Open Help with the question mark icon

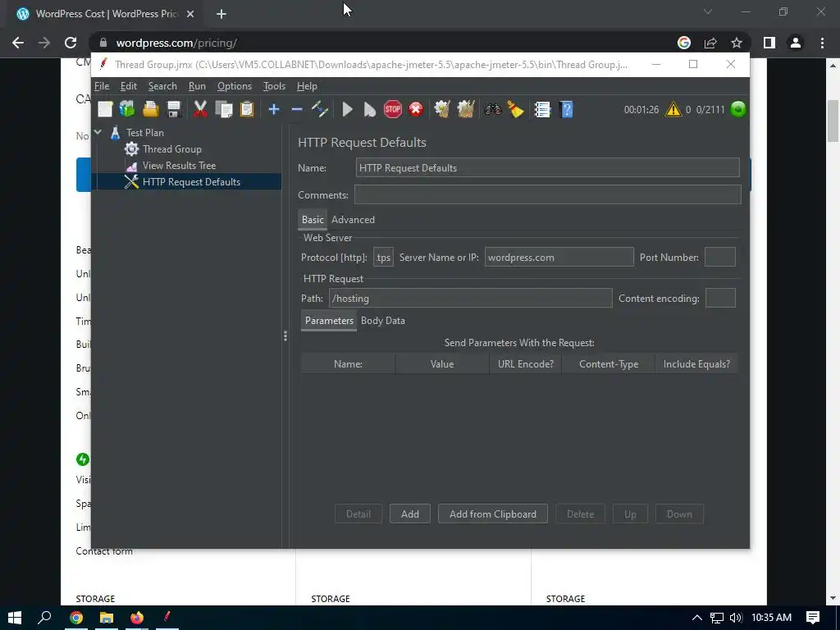566,109
